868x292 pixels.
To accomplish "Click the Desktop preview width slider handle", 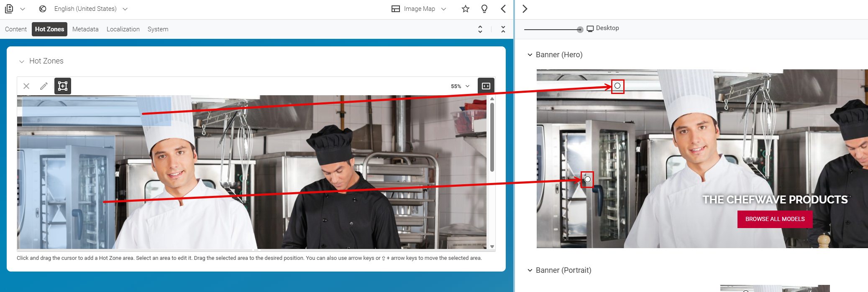I will (x=580, y=29).
